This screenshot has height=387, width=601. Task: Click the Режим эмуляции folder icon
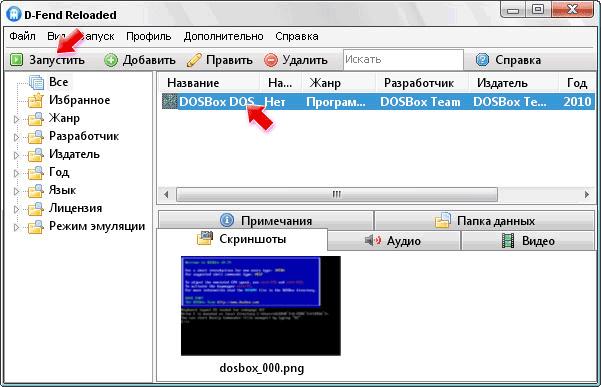pyautogui.click(x=36, y=226)
